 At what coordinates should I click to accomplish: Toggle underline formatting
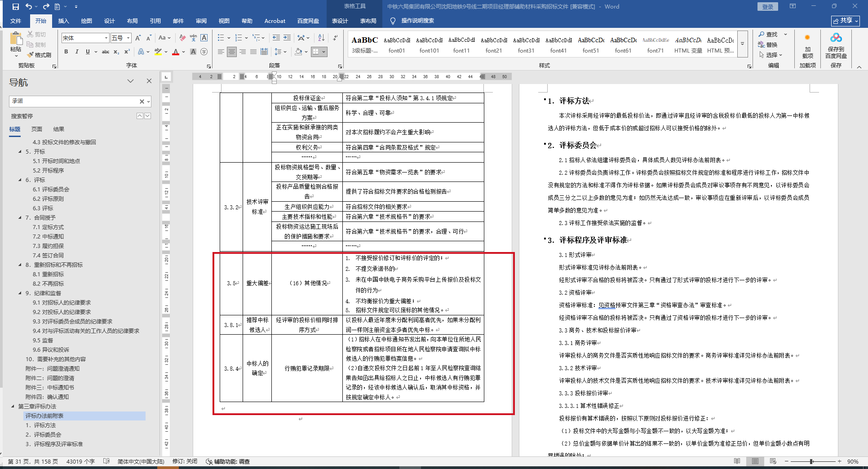(x=88, y=52)
